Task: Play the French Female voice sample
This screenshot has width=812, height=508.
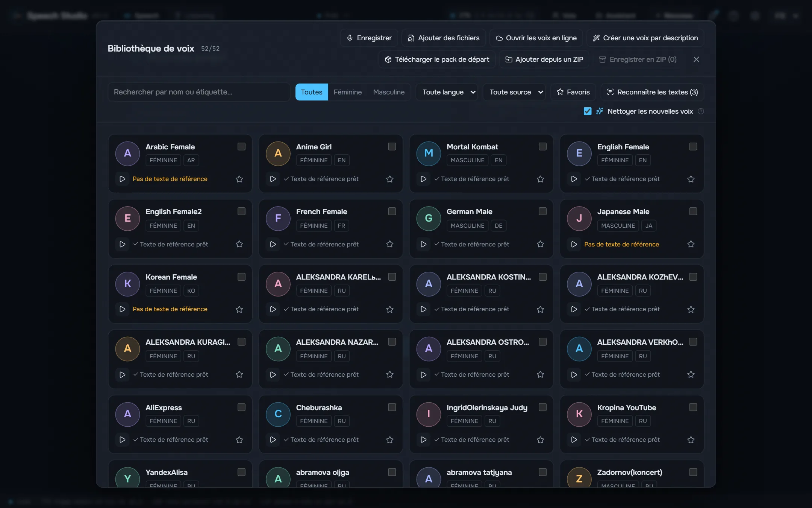Action: coord(273,244)
